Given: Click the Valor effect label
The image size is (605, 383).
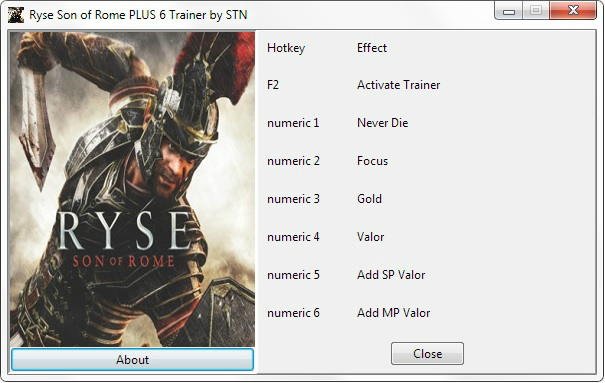Looking at the screenshot, I should point(370,237).
